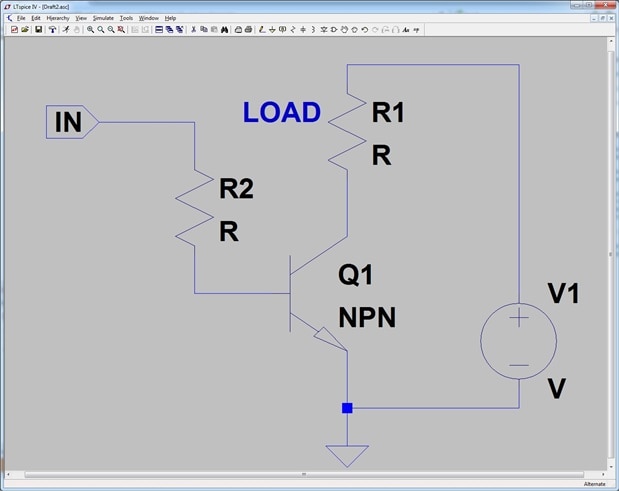Zoom out with the minus magnifier icon

111,30
